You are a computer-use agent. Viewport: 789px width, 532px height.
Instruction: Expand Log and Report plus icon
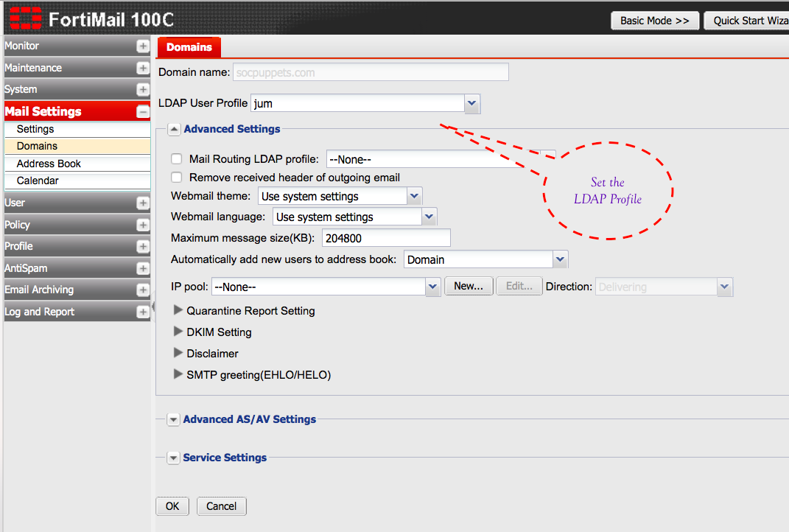point(143,312)
